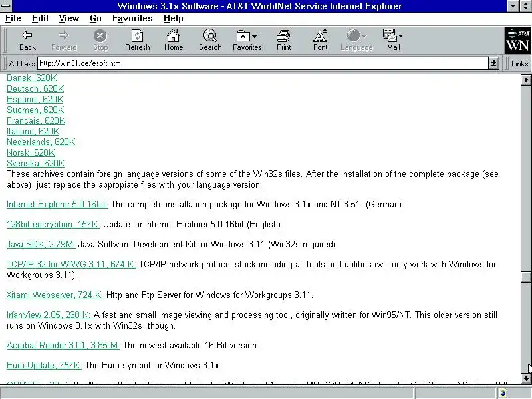The image size is (532, 399).
Task: Open the TCP/IP-32 for WfWG 3.11 link
Action: point(71,264)
